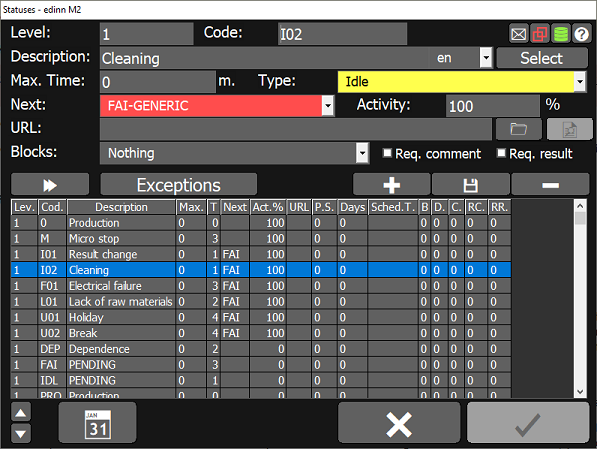Screen dimensions: 598x450
Task: Expand the Next FAI-GENERIC dropdown
Action: [x=328, y=106]
